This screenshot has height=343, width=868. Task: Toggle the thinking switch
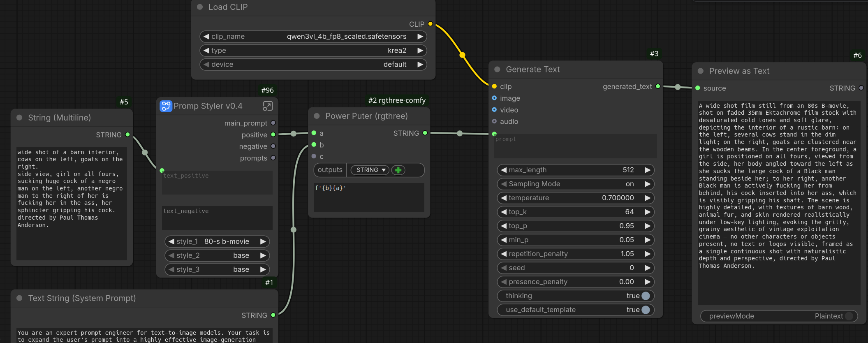646,296
